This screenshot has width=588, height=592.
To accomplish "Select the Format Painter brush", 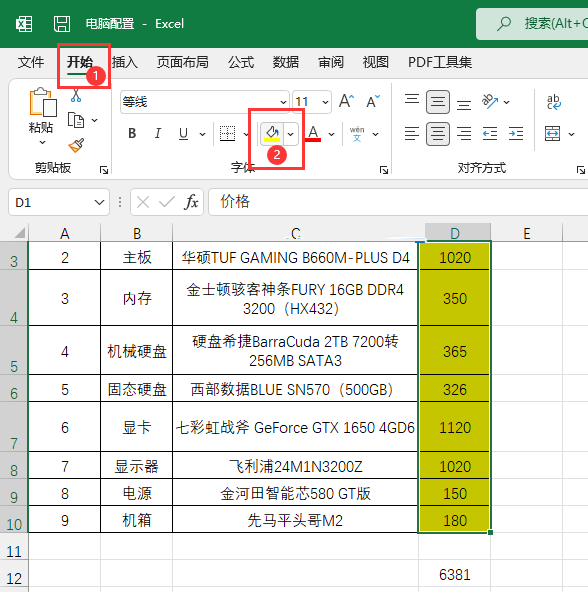I will tap(76, 145).
